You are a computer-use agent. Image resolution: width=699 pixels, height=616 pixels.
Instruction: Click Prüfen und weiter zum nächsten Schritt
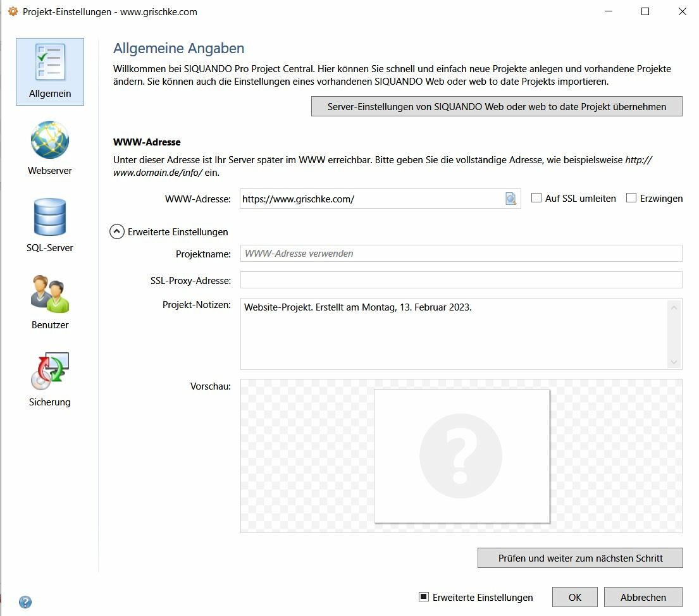coord(580,558)
